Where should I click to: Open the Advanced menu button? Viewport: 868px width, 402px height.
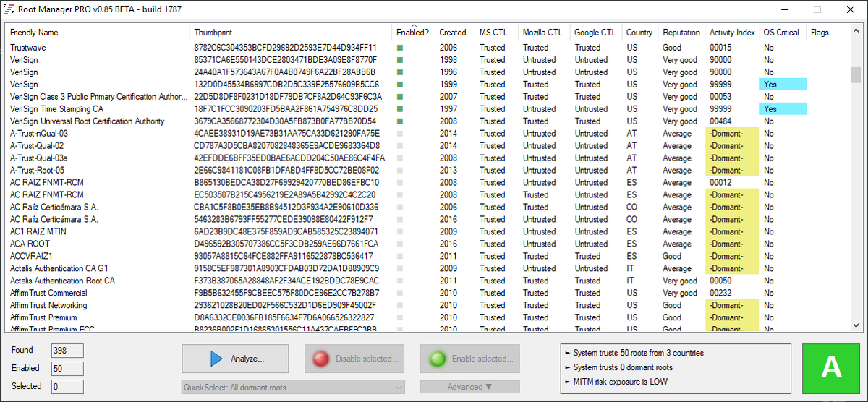(x=470, y=387)
